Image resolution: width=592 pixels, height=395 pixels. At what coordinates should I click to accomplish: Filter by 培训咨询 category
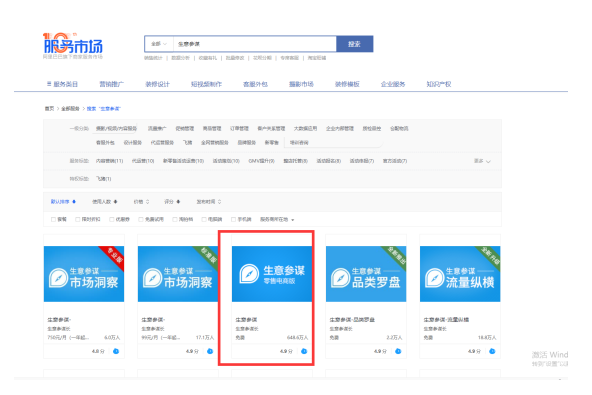tap(299, 142)
